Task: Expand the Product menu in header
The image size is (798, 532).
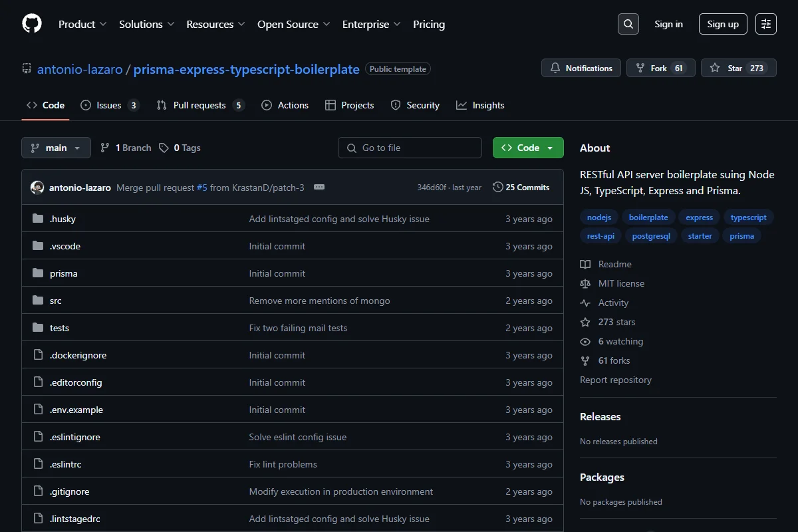Action: [82, 24]
